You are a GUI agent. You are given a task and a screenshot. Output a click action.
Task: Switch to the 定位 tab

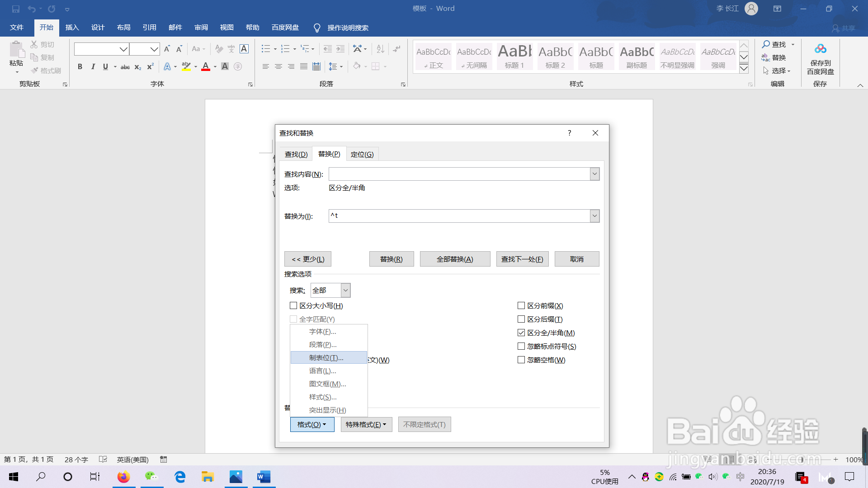click(x=362, y=154)
